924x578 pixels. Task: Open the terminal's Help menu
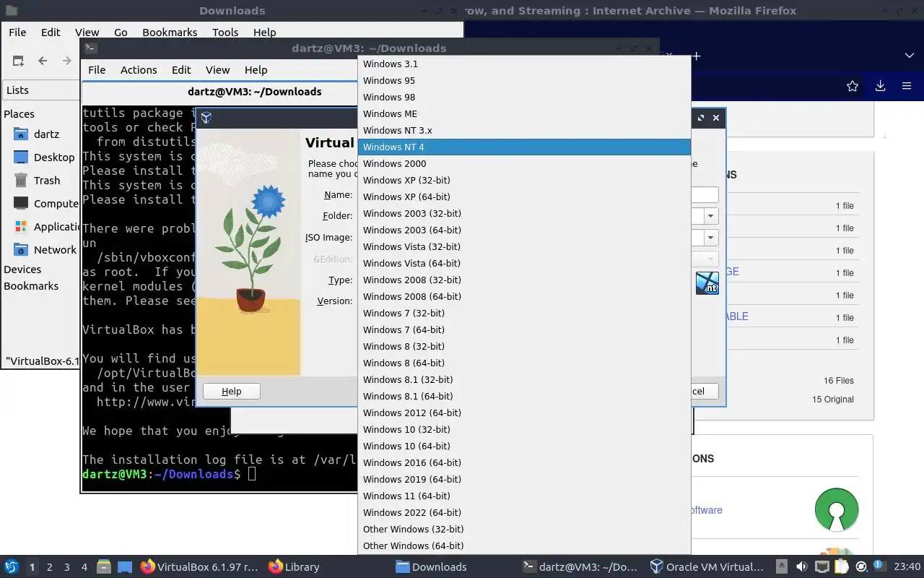256,70
